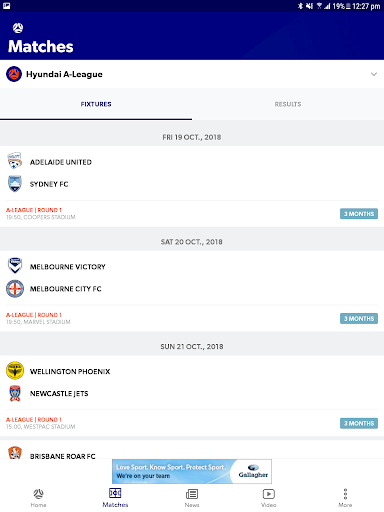
Task: Tap 3 Months badge for Wellington match
Action: pyautogui.click(x=359, y=423)
